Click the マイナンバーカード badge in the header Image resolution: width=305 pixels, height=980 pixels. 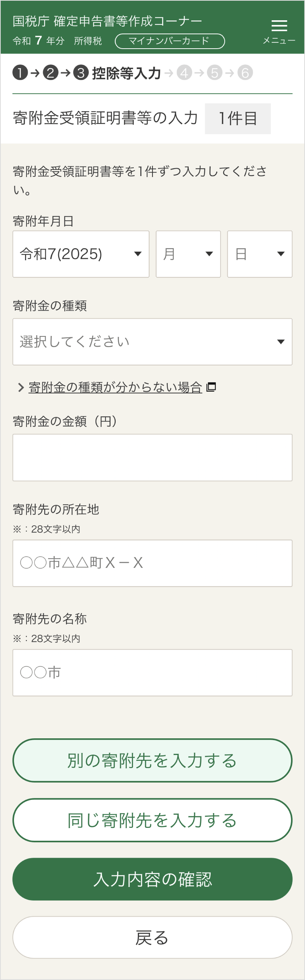(x=170, y=41)
